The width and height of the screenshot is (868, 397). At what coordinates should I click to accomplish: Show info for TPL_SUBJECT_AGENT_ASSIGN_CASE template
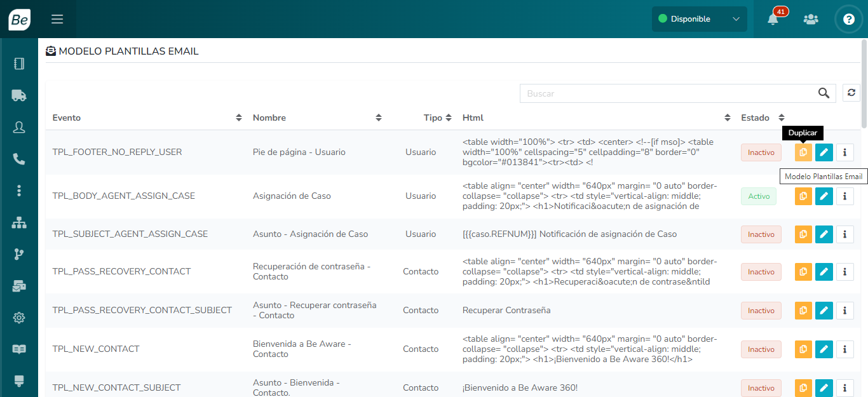coord(844,234)
